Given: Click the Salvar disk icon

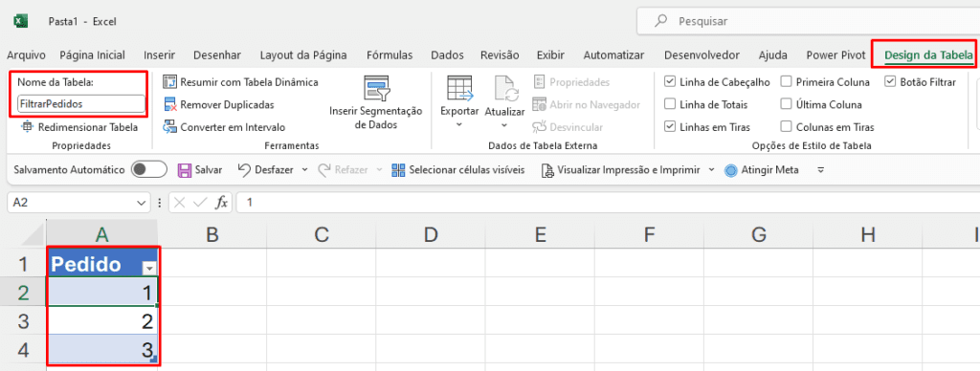Looking at the screenshot, I should 185,170.
